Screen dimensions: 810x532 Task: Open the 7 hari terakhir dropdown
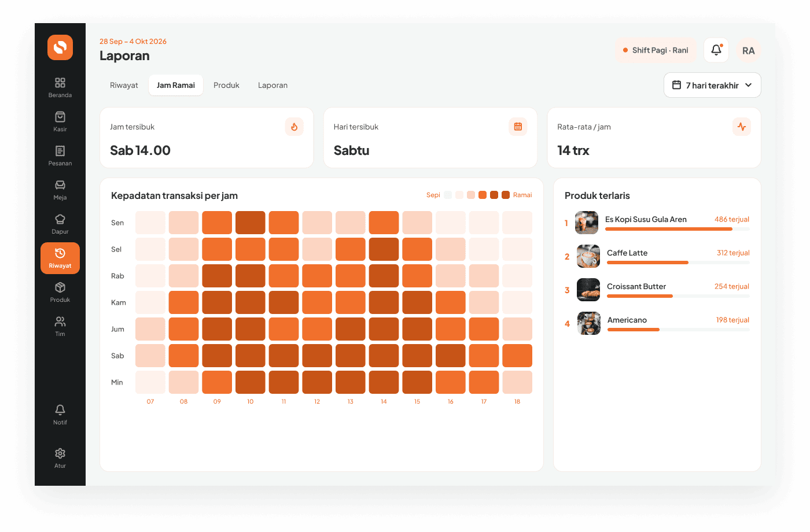712,85
